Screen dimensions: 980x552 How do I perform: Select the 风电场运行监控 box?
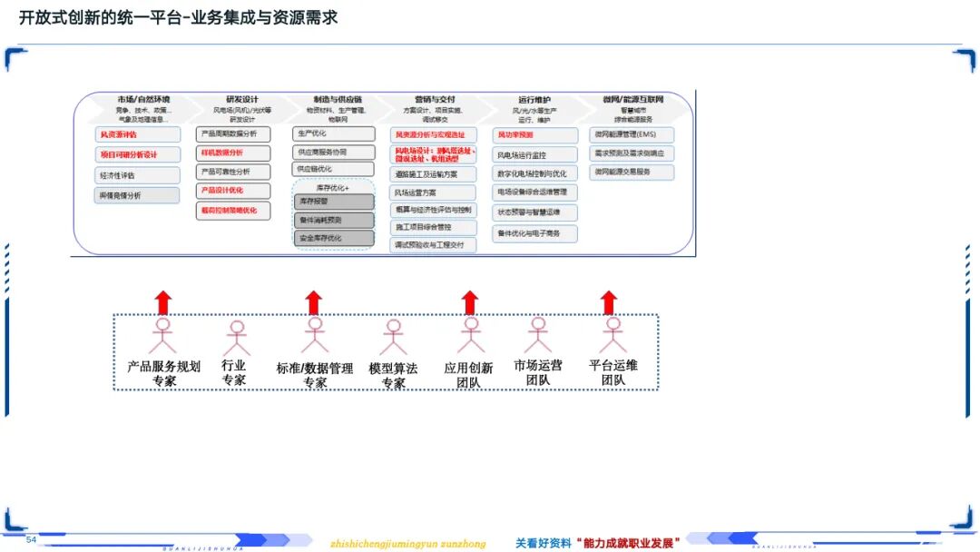(535, 155)
